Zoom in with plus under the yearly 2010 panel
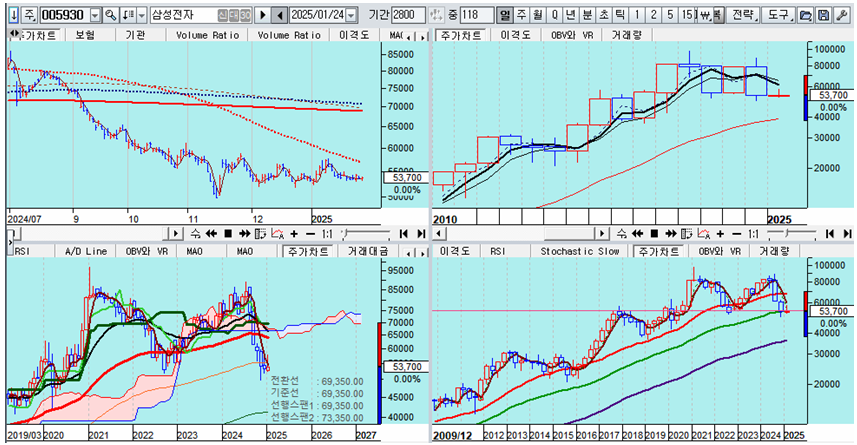The image size is (857, 445). pyautogui.click(x=720, y=234)
